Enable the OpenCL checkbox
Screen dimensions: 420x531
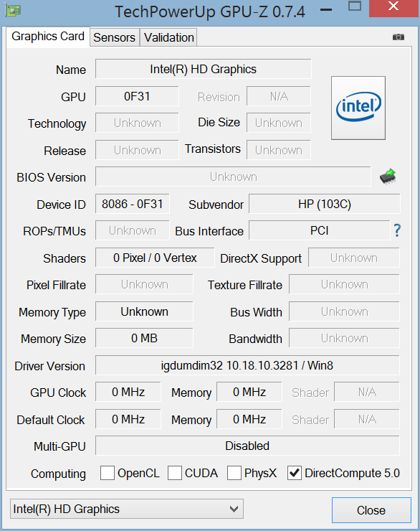(x=108, y=473)
